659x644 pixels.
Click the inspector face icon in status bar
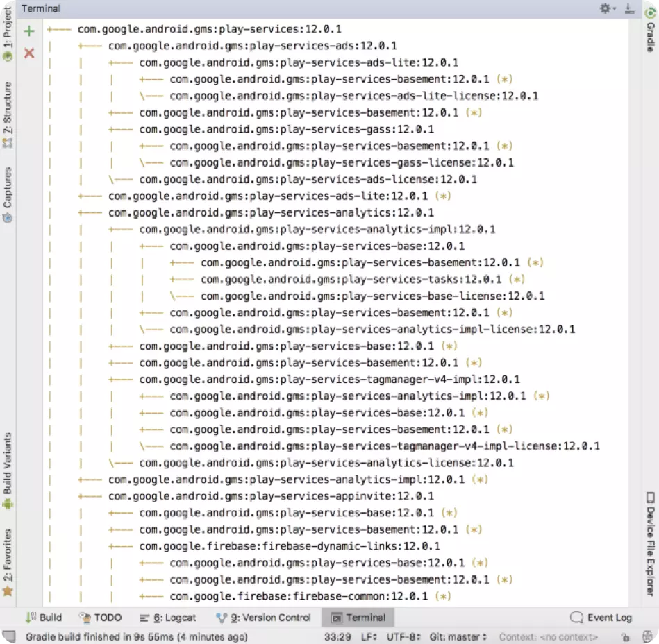tap(647, 636)
